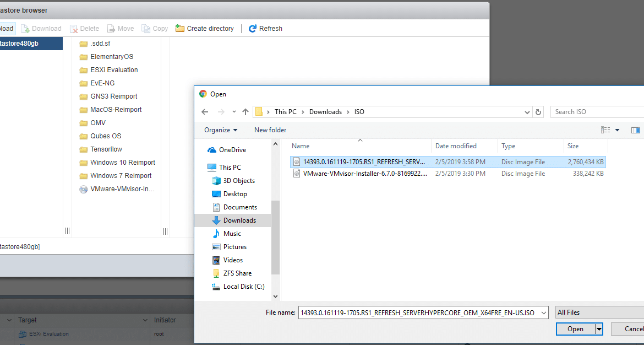Click the Cancel button in Open dialog
644x345 pixels.
click(628, 329)
